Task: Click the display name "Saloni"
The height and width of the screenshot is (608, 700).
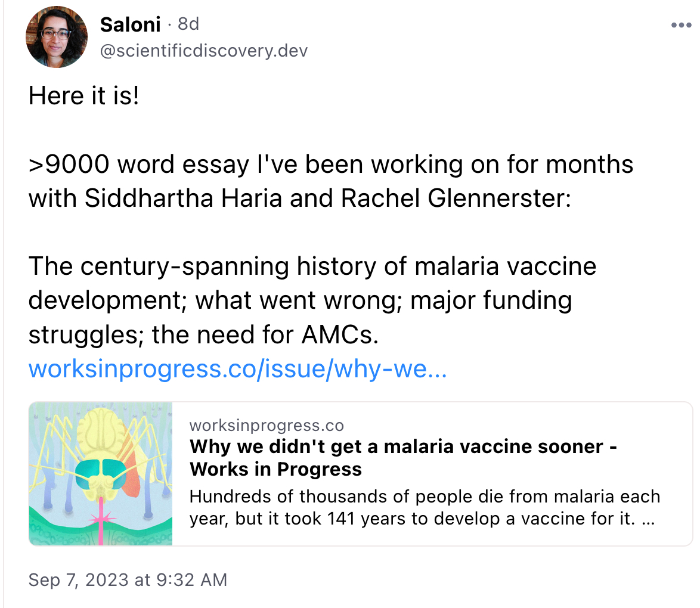Action: coord(131,24)
